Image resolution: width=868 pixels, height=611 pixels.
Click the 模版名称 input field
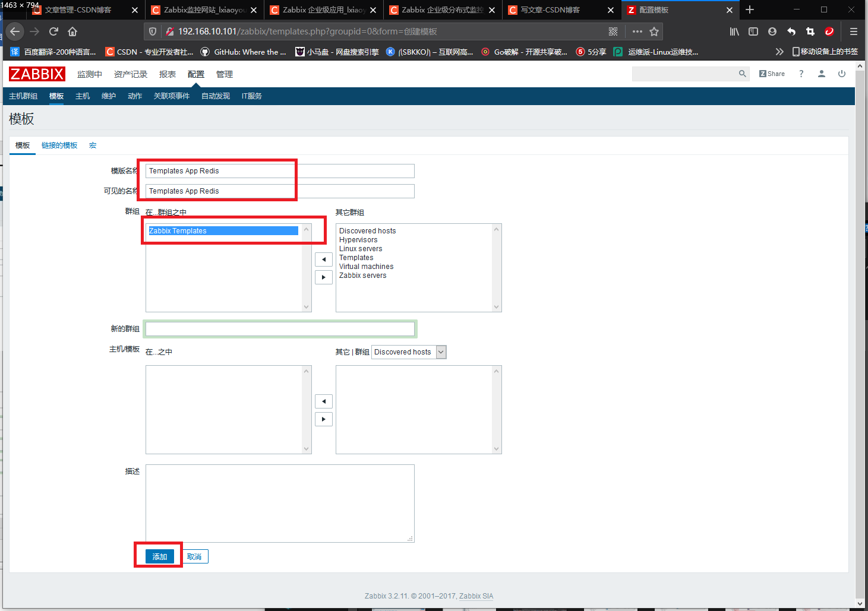280,171
